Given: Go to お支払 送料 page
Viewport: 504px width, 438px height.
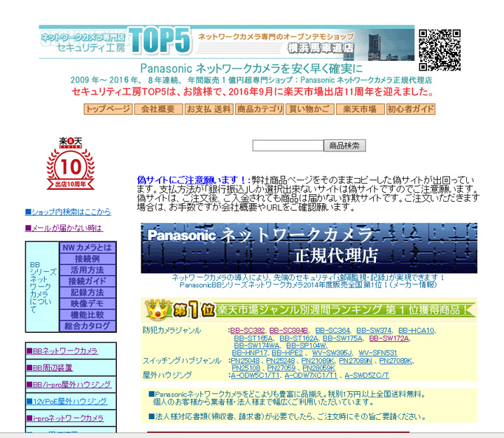Looking at the screenshot, I should [x=209, y=109].
